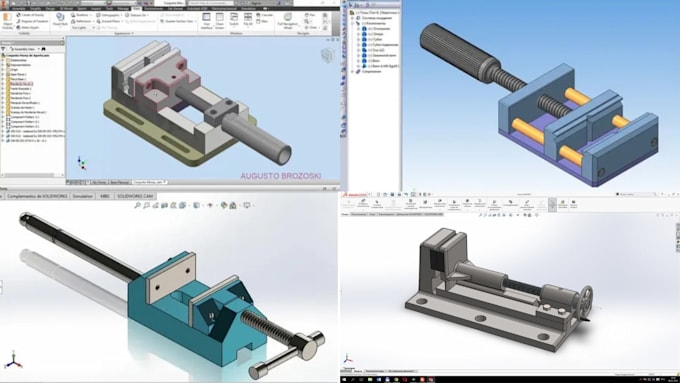
Task: Expand the Representations node in Inventor browser
Action: coord(3,65)
